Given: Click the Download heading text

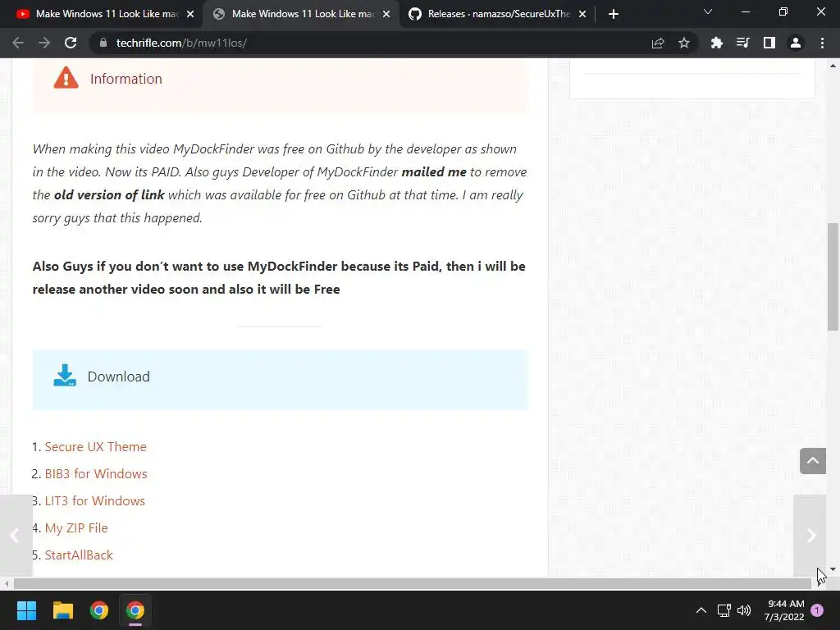Looking at the screenshot, I should (x=118, y=377).
